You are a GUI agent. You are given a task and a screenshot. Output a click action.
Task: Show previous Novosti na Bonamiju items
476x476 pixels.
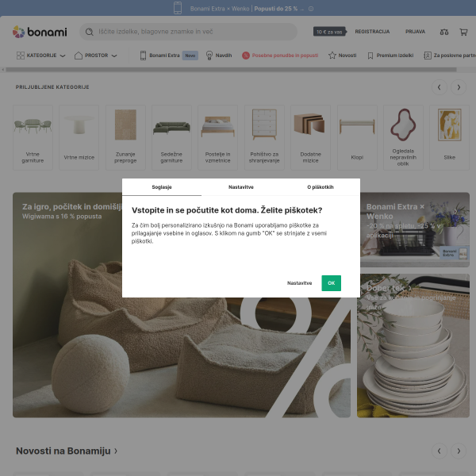(x=440, y=451)
